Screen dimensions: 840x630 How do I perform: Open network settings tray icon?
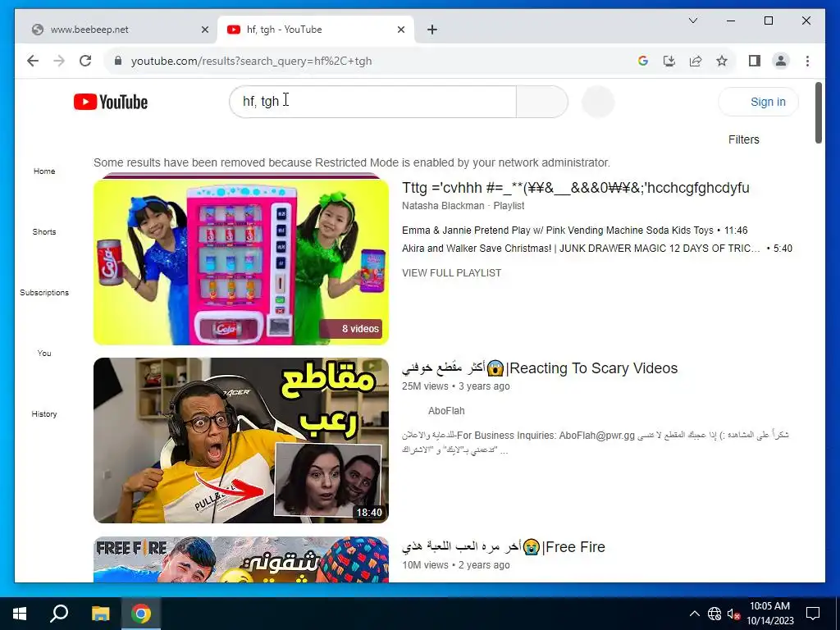click(714, 614)
